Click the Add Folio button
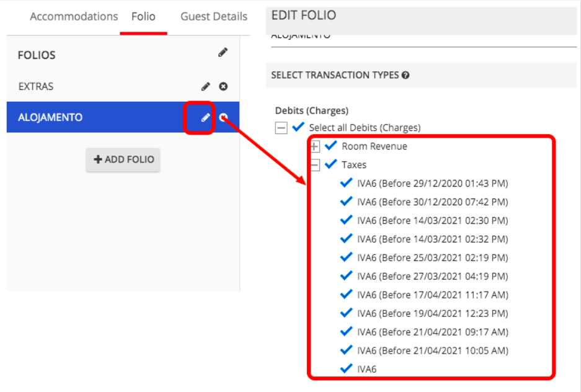Image resolution: width=581 pixels, height=392 pixels. [123, 159]
